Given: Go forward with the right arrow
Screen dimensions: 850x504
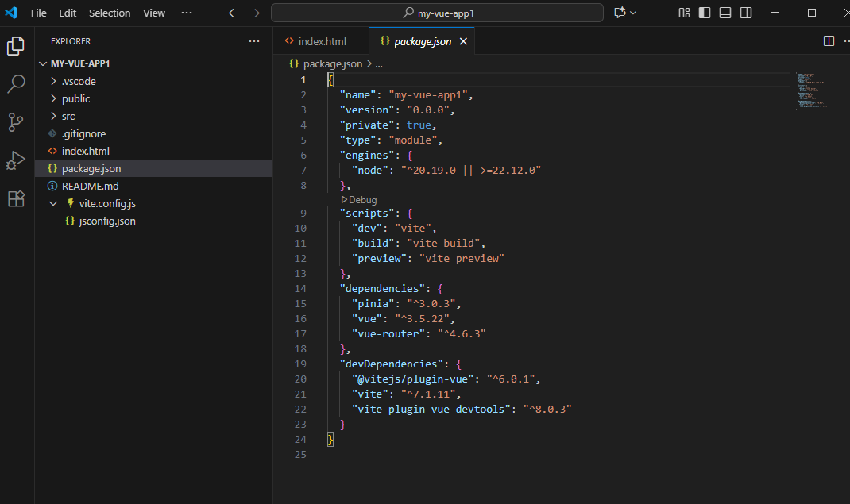Looking at the screenshot, I should pos(254,13).
